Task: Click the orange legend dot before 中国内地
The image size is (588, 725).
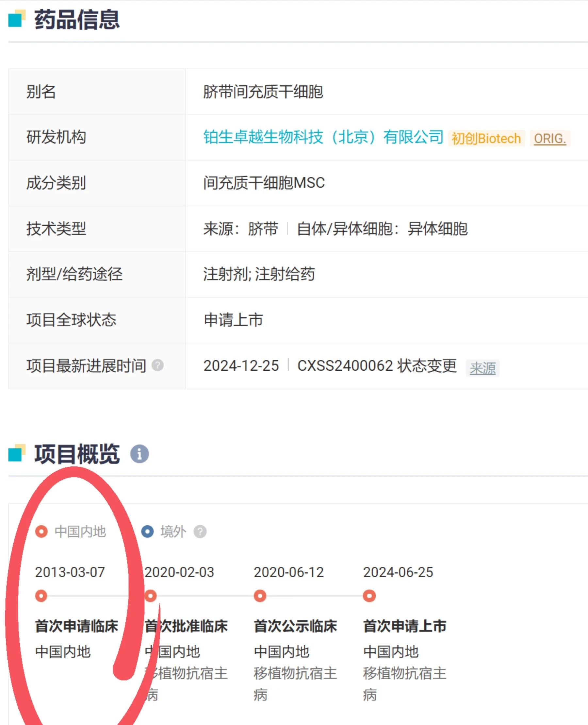Action: click(x=41, y=531)
